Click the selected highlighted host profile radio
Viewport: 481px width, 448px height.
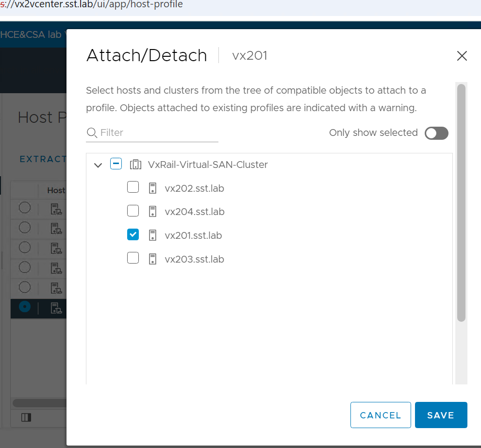(x=25, y=307)
